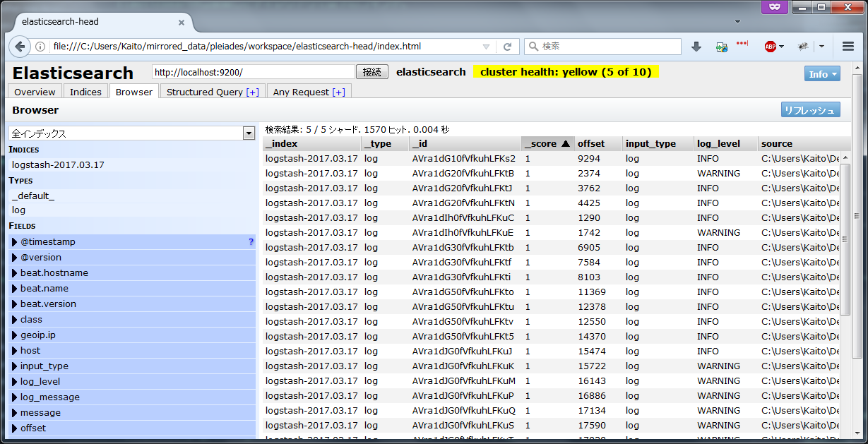868x444 pixels.
Task: Click the _score column sort arrow
Action: (x=565, y=143)
